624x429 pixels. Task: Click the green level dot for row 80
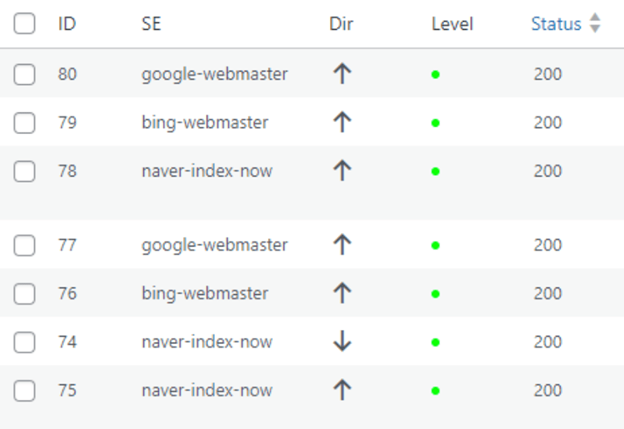point(435,74)
